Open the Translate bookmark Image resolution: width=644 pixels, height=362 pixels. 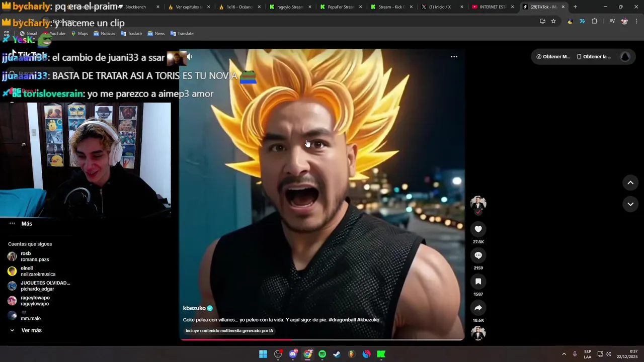(182, 34)
